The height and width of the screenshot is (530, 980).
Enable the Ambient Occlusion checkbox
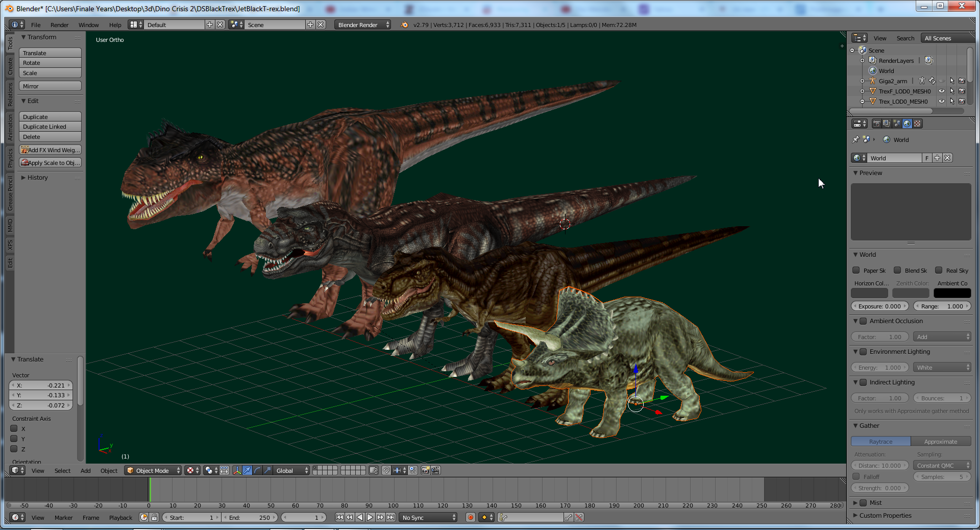click(x=863, y=321)
